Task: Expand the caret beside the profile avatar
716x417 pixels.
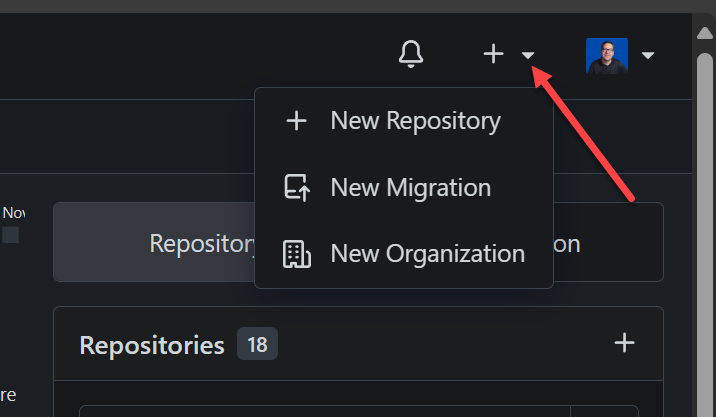Action: tap(648, 55)
